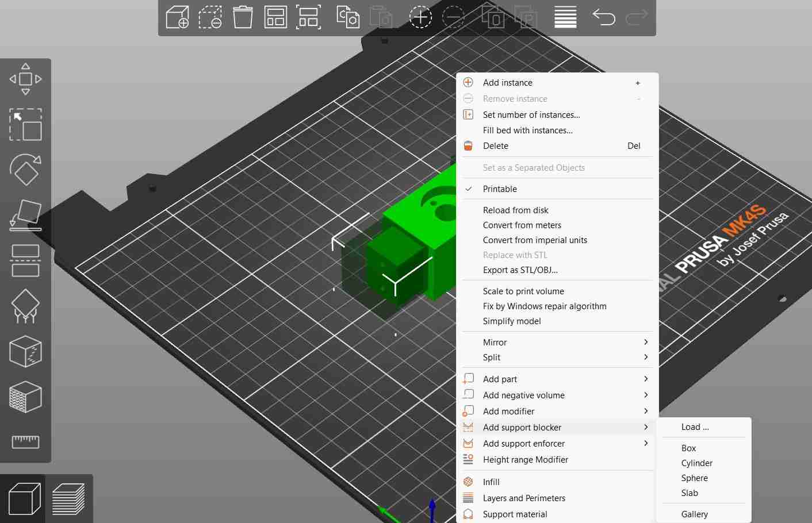Arrange all objects with the Arrange icon

[x=275, y=17]
